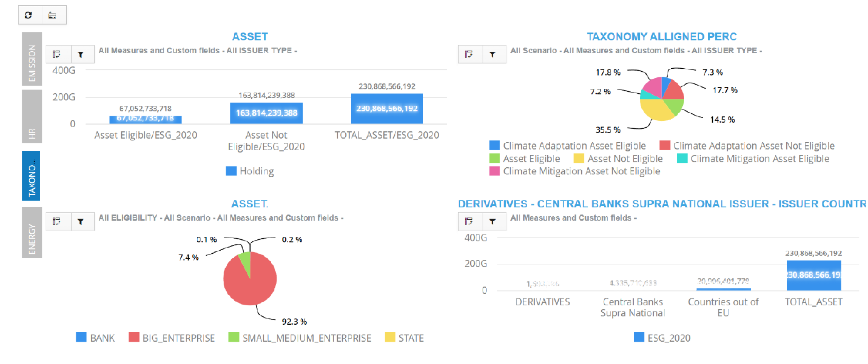
Task: Click export icon of ASSET bar chart
Action: pyautogui.click(x=57, y=54)
